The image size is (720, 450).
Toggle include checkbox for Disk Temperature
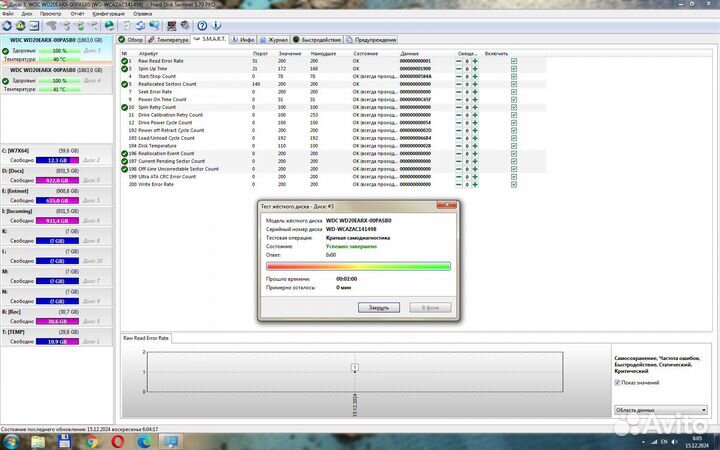point(514,146)
